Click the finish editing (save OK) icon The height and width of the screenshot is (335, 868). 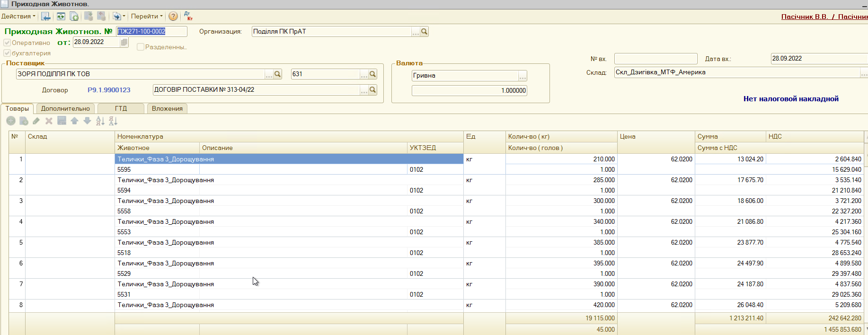coord(62,121)
